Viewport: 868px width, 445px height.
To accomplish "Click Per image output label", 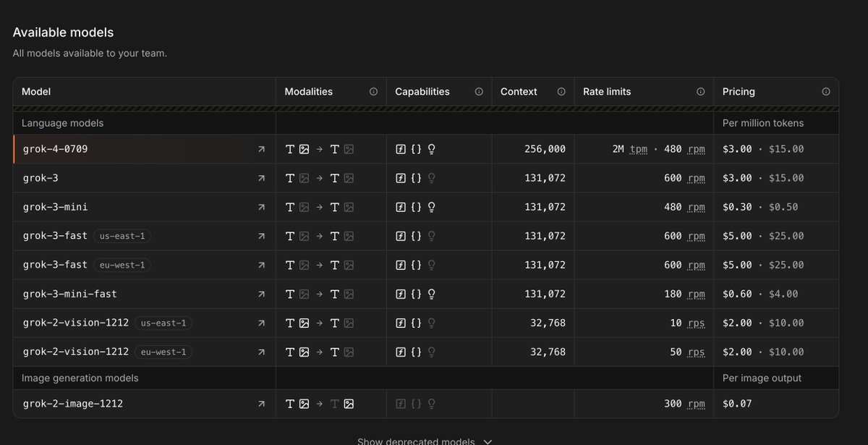I will (x=762, y=378).
